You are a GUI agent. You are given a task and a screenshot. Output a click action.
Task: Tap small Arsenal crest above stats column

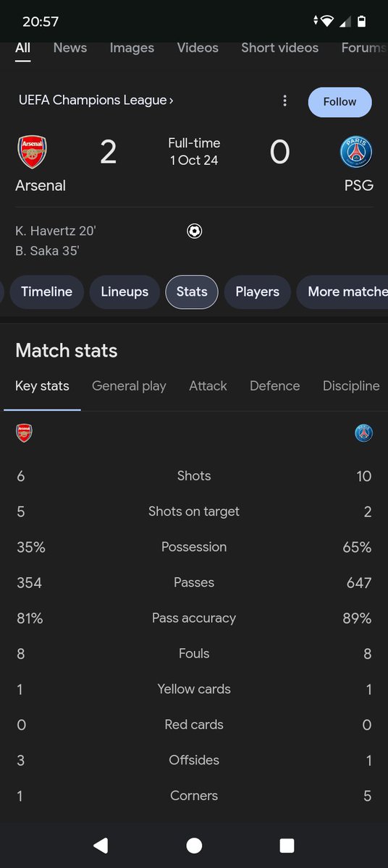point(24,433)
